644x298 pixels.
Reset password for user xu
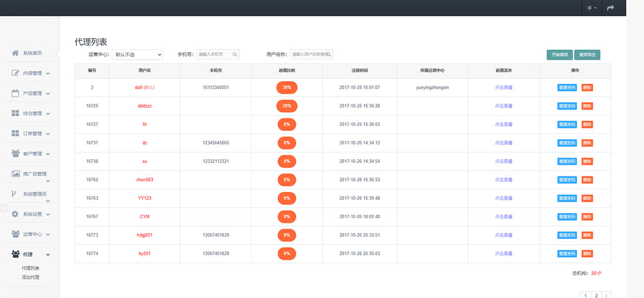567,161
